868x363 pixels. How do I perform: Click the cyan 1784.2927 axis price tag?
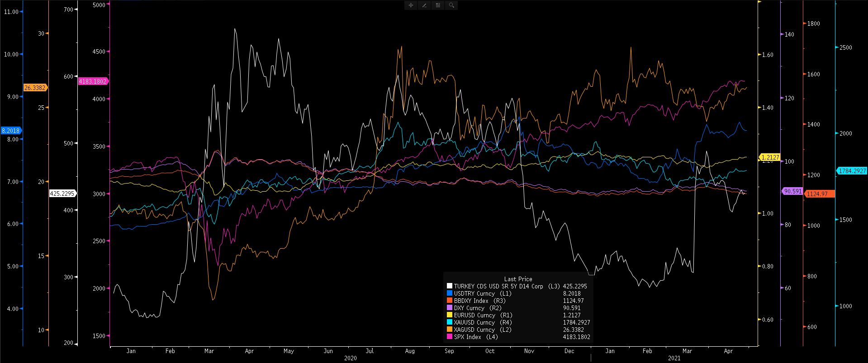coord(852,171)
